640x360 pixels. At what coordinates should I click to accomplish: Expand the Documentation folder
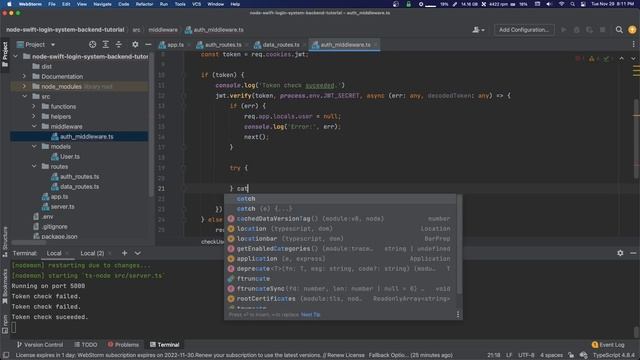(x=24, y=76)
